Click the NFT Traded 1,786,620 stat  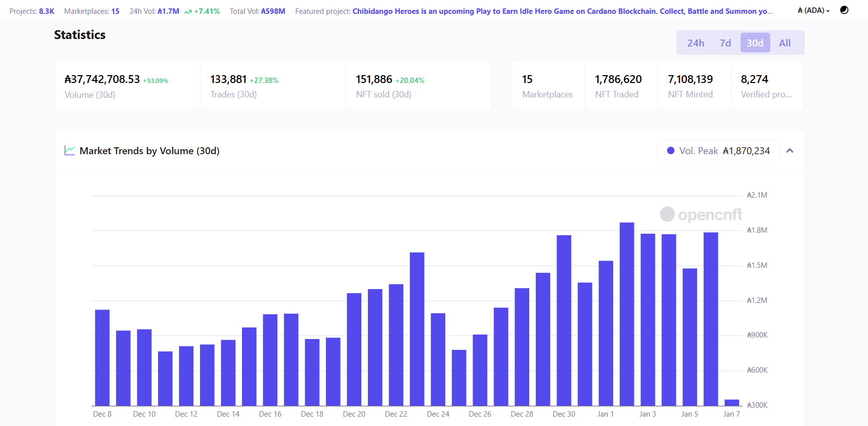tap(621, 85)
